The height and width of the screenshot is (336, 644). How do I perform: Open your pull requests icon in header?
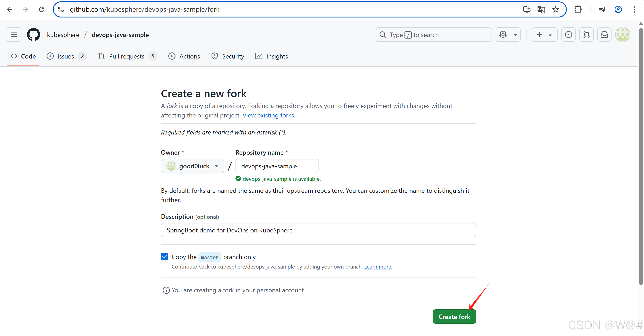click(x=586, y=35)
